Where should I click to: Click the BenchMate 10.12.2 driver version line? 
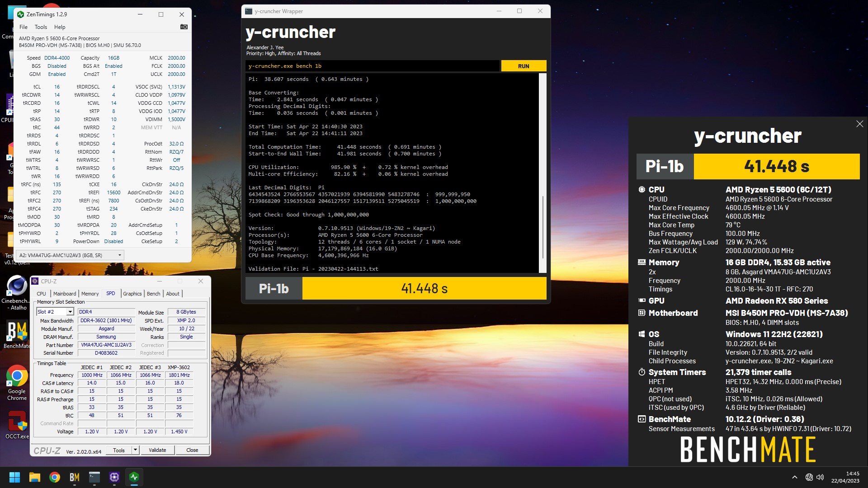[764, 419]
